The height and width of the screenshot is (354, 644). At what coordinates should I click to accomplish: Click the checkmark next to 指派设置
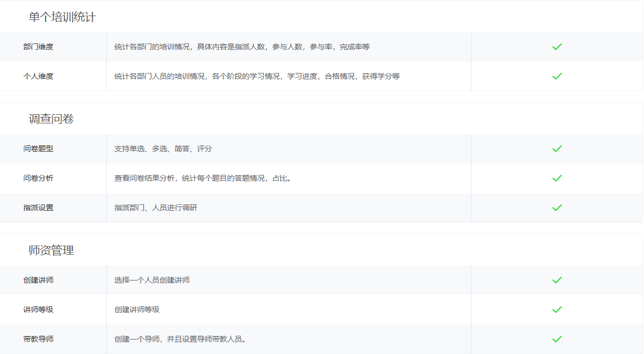coord(557,208)
